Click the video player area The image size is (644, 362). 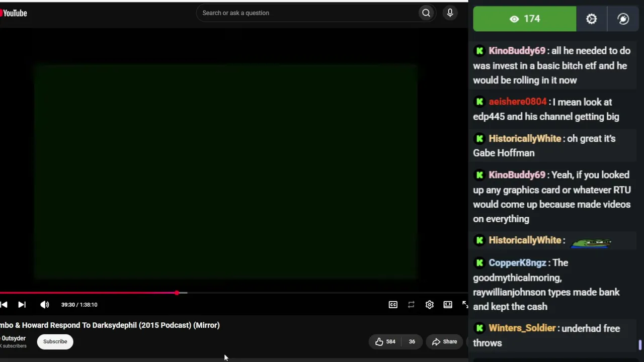tap(226, 171)
